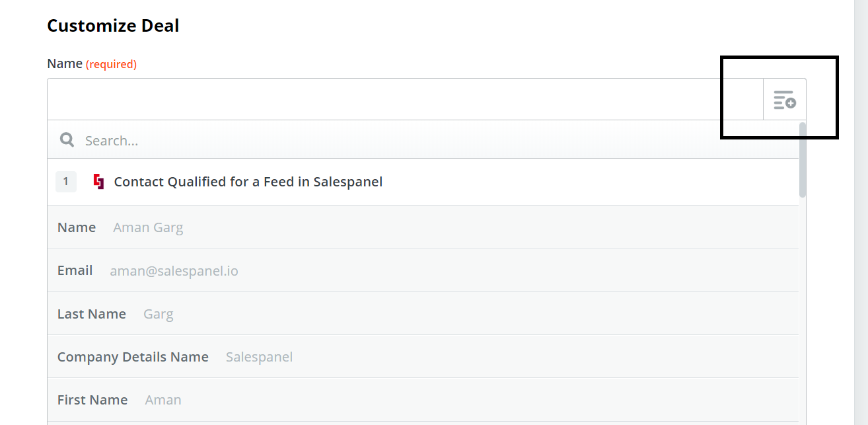868x425 pixels.
Task: Choose Company Details Name Salespanel field
Action: (x=423, y=357)
